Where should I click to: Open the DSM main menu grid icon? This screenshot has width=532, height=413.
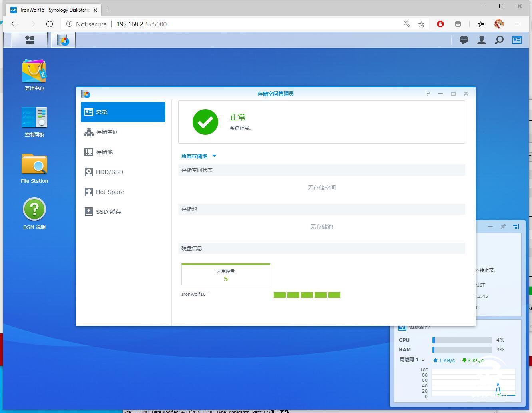30,40
